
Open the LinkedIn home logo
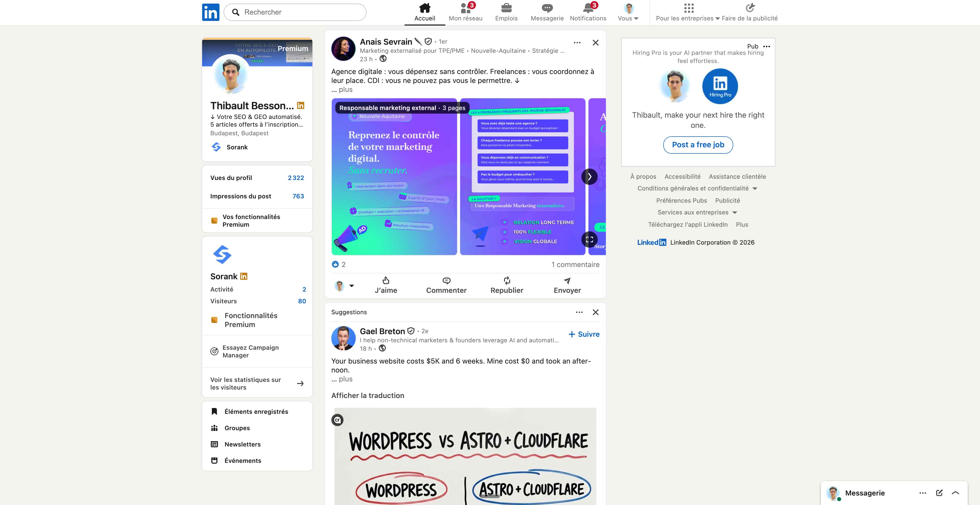210,12
